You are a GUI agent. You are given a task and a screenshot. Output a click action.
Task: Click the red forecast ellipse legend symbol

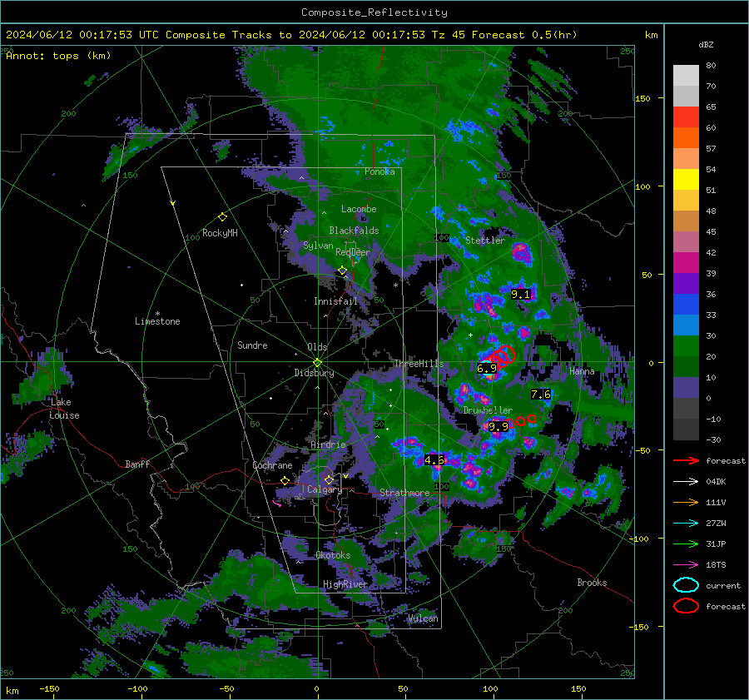(x=686, y=606)
